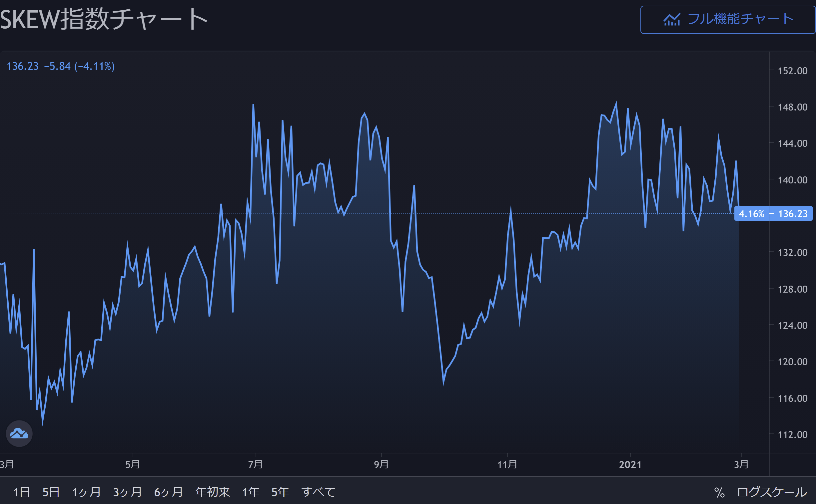Click the 4.16% change label
The height and width of the screenshot is (504, 816).
point(751,214)
